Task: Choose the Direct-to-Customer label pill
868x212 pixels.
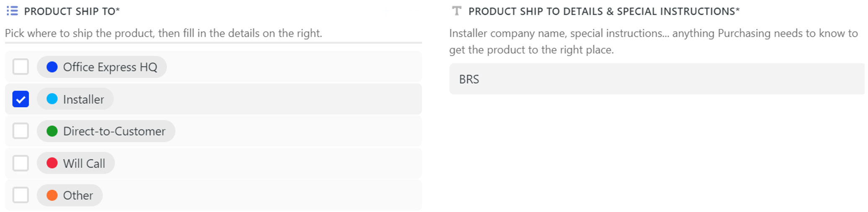Action: [106, 131]
